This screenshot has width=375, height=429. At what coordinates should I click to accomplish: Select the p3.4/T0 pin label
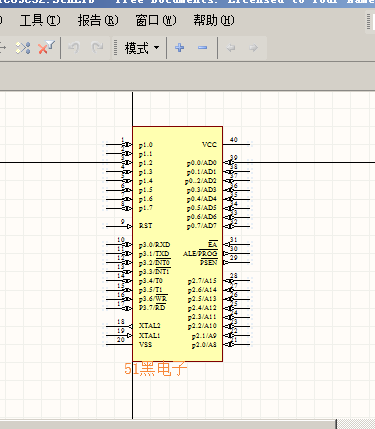click(x=151, y=281)
